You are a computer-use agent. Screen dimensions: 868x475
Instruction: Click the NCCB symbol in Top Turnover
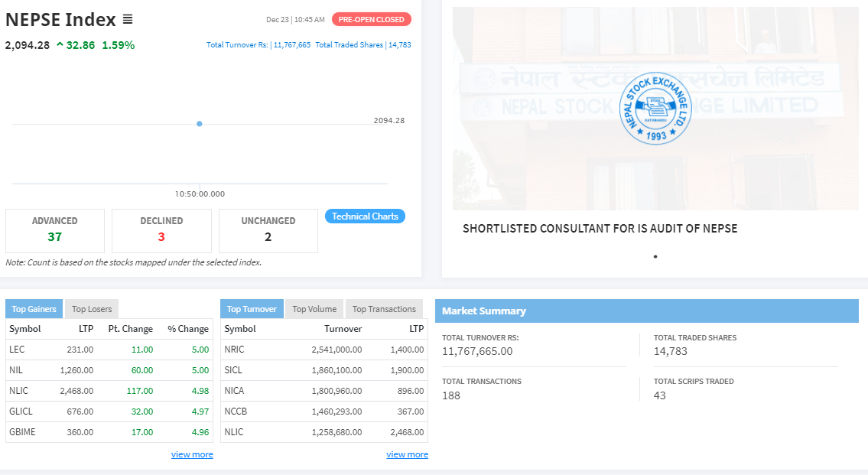pyautogui.click(x=236, y=412)
